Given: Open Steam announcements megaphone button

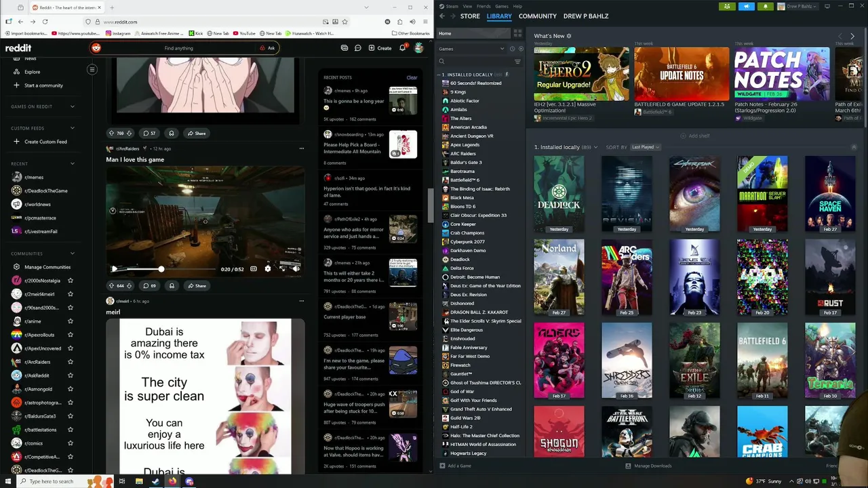Looking at the screenshot, I should coord(746,6).
